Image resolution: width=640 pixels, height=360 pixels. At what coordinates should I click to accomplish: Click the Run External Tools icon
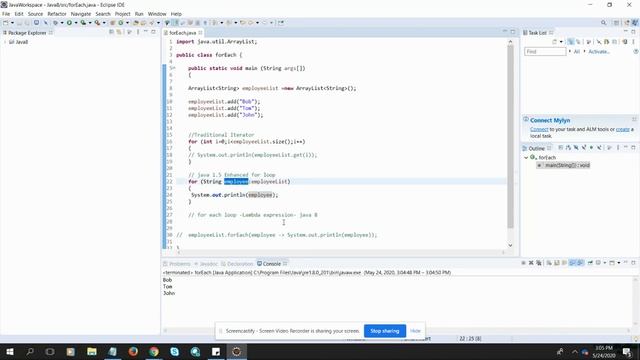pyautogui.click(x=98, y=23)
